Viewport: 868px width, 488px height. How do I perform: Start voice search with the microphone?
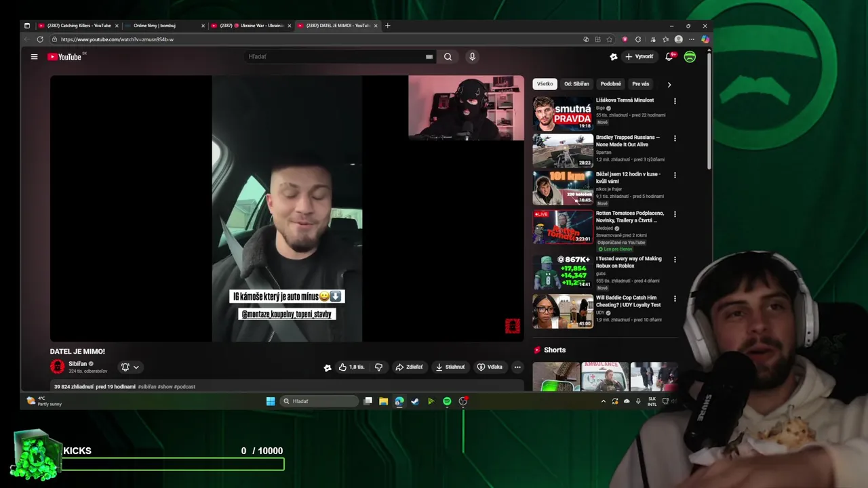click(472, 57)
